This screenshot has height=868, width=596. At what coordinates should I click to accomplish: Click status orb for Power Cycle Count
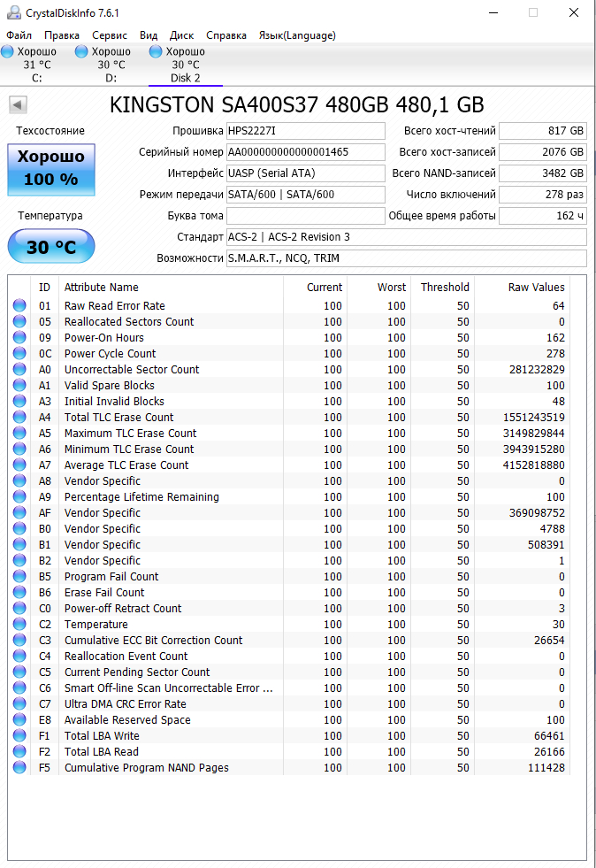coord(19,353)
